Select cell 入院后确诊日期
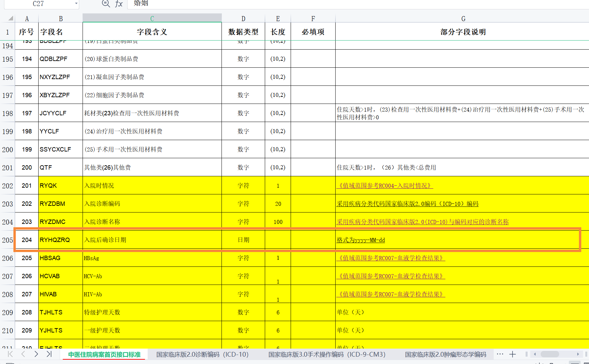The height and width of the screenshot is (364, 589). click(x=152, y=240)
